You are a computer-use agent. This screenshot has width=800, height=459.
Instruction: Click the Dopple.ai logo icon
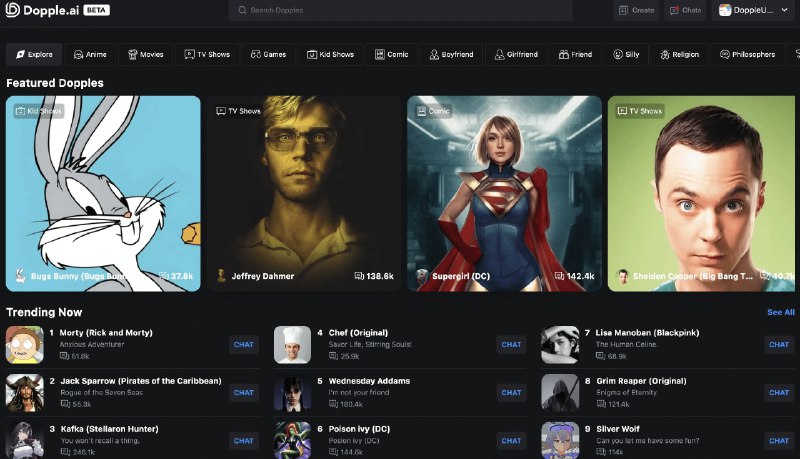(12, 10)
